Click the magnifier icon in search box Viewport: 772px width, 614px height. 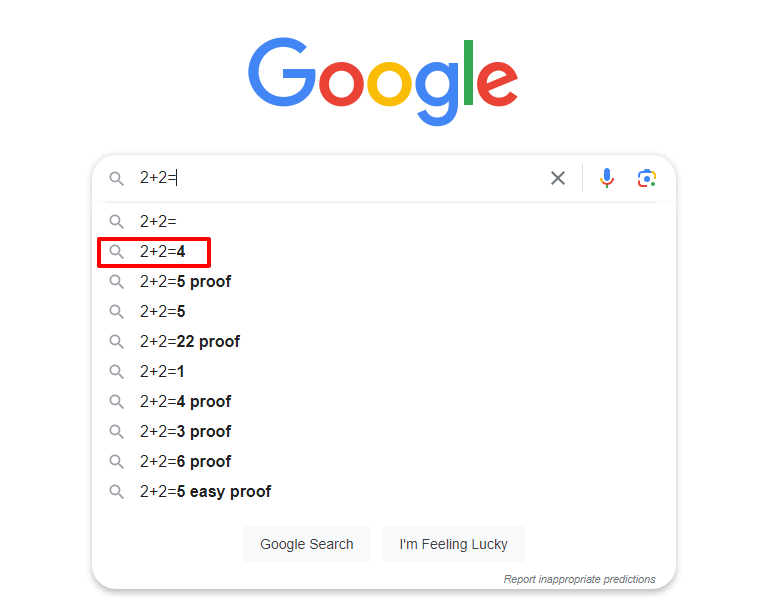click(x=117, y=178)
